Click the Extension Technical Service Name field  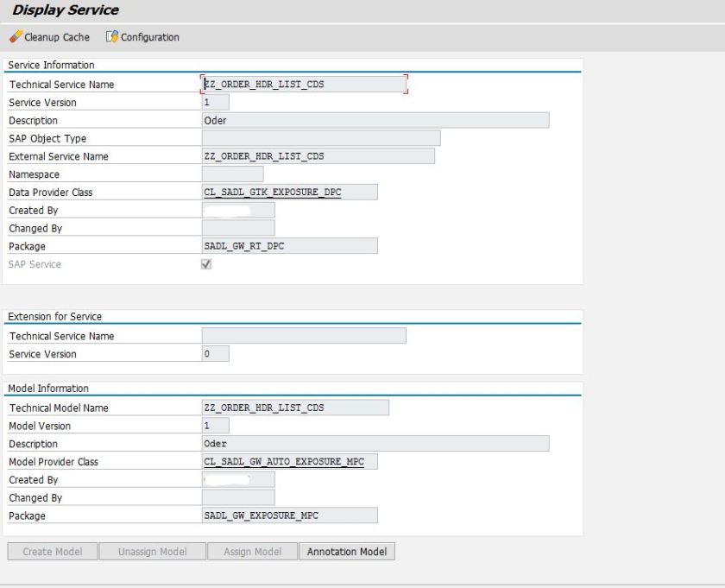coord(303,336)
